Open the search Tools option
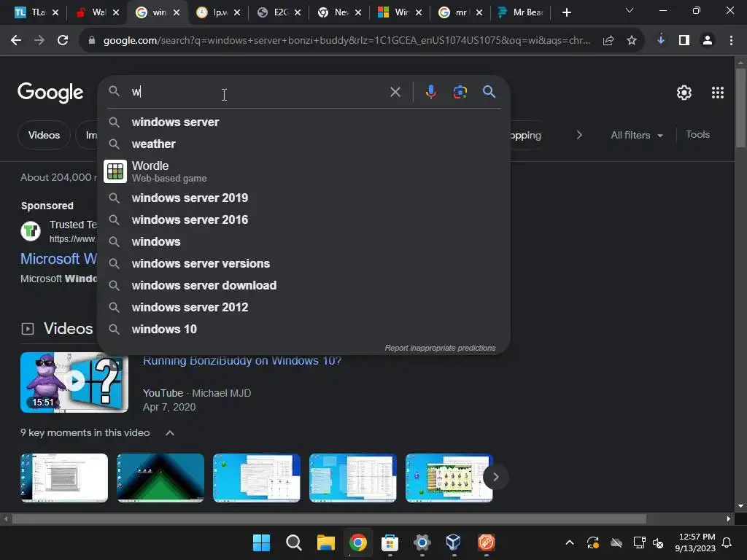747x560 pixels. (x=697, y=135)
